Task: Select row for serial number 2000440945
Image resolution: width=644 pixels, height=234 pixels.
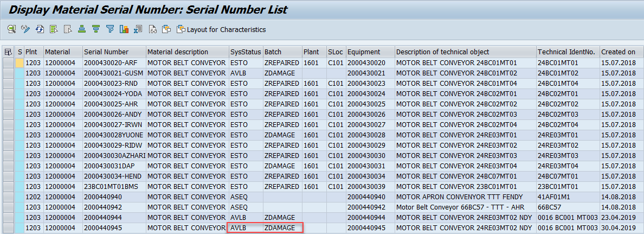Action: click(x=8, y=228)
